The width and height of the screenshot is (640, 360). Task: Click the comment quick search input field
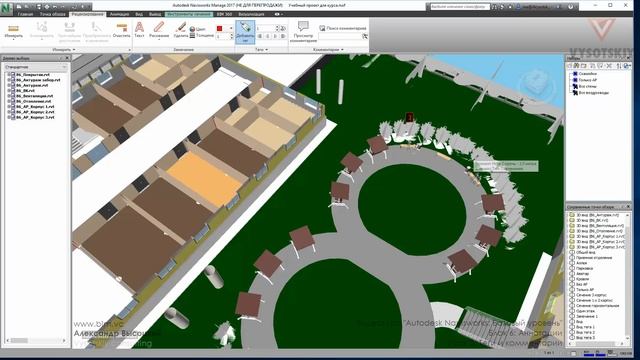coord(340,36)
